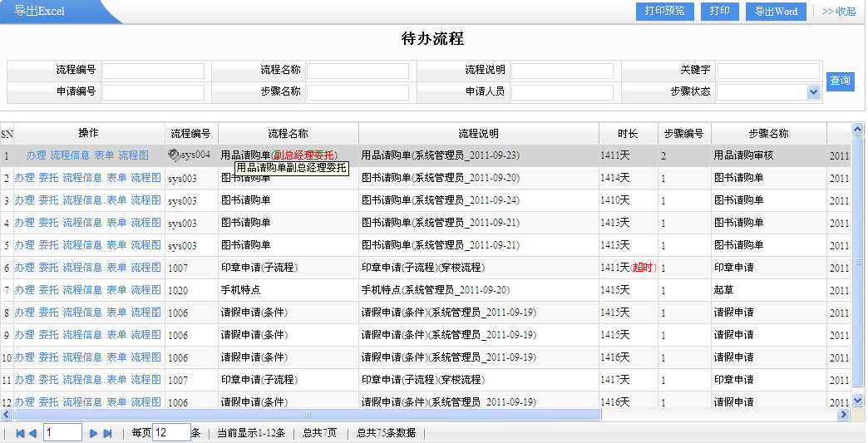868x443 pixels.
Task: Jump to the last page
Action: pos(107,433)
